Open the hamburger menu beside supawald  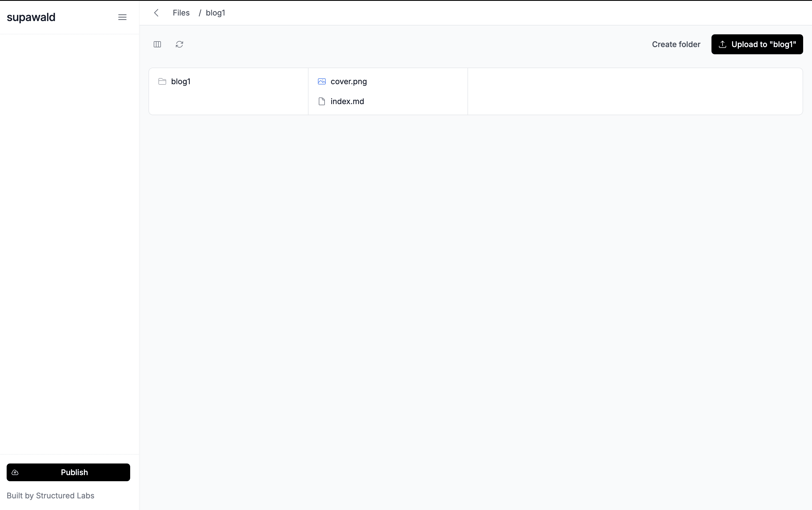click(x=122, y=17)
